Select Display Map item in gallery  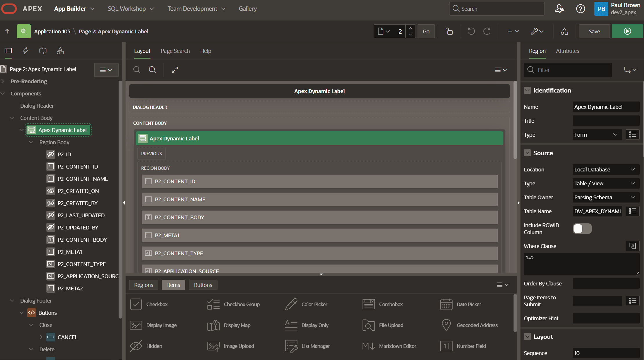click(229, 325)
